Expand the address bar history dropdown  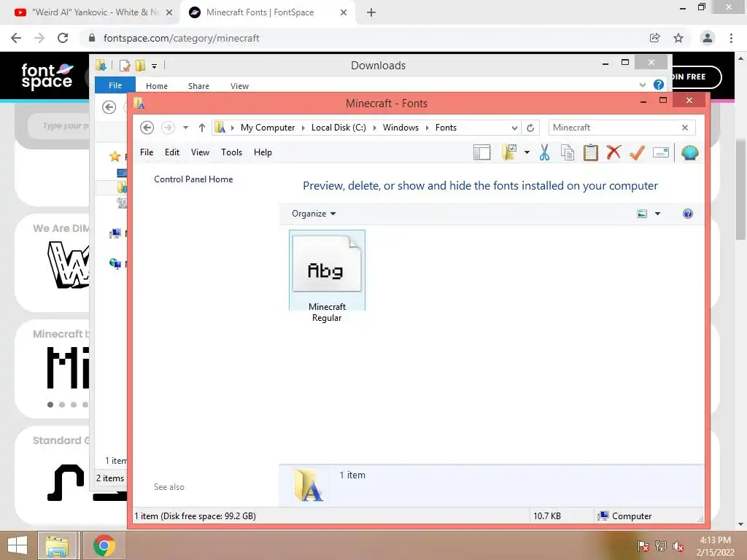tap(514, 128)
